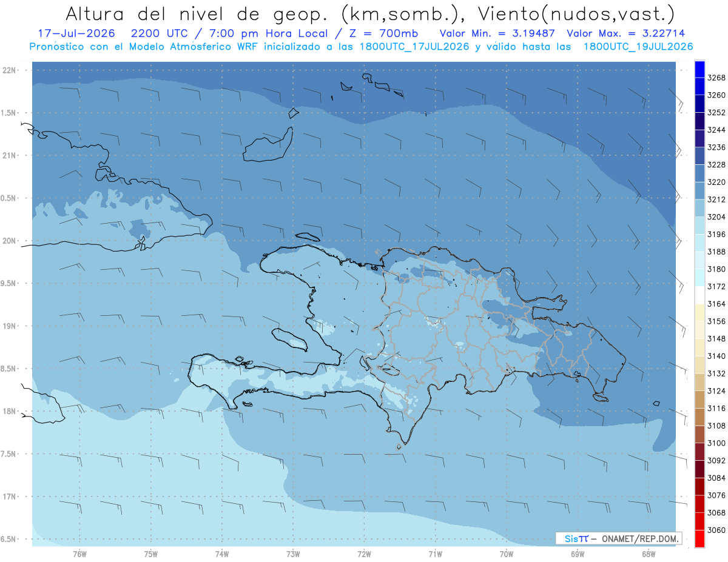728x562 pixels.
Task: Click the '18N' latitude label
Action: pyautogui.click(x=10, y=411)
